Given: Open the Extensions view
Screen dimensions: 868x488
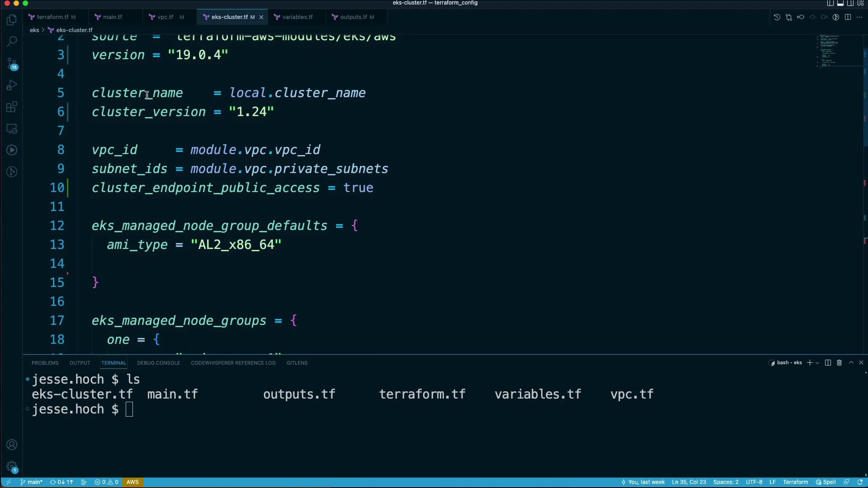Looking at the screenshot, I should pos(12,107).
